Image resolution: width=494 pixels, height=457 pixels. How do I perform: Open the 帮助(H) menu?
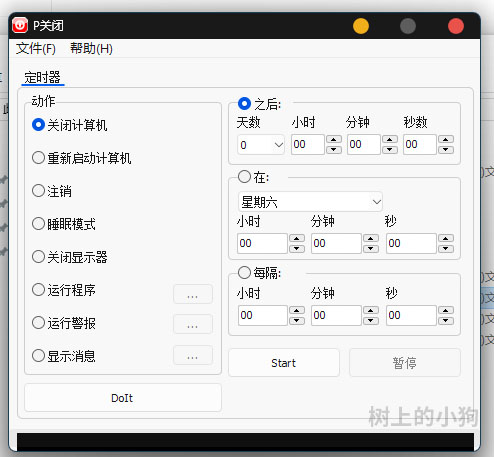pos(91,49)
